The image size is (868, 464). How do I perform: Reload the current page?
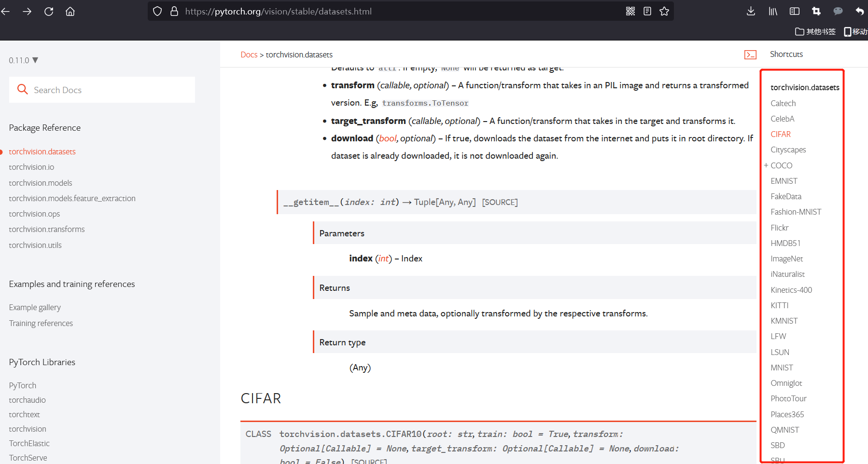click(49, 11)
